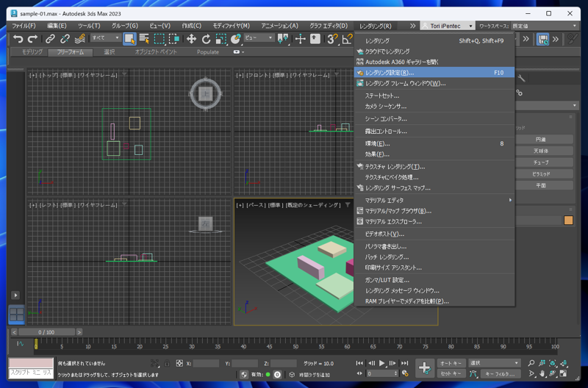Go to the end frame
This screenshot has height=388, width=588.
pos(404,363)
